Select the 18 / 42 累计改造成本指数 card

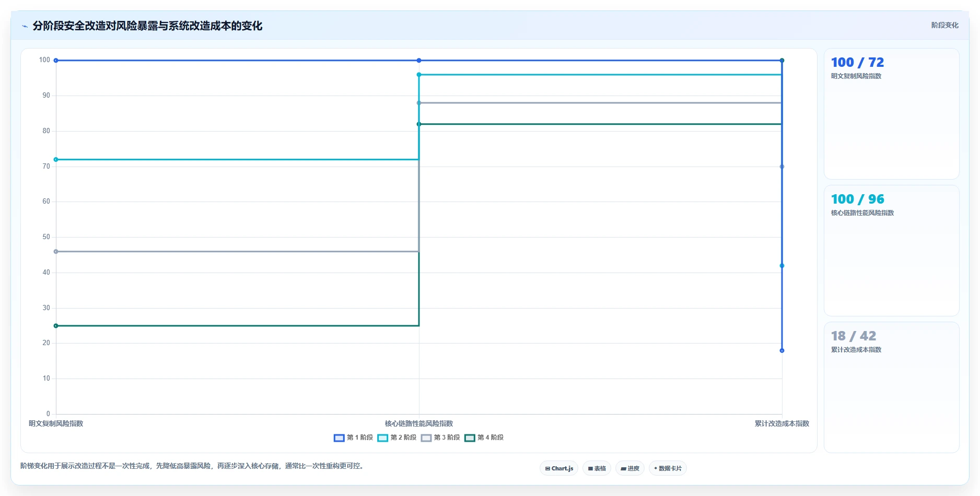[x=891, y=387]
